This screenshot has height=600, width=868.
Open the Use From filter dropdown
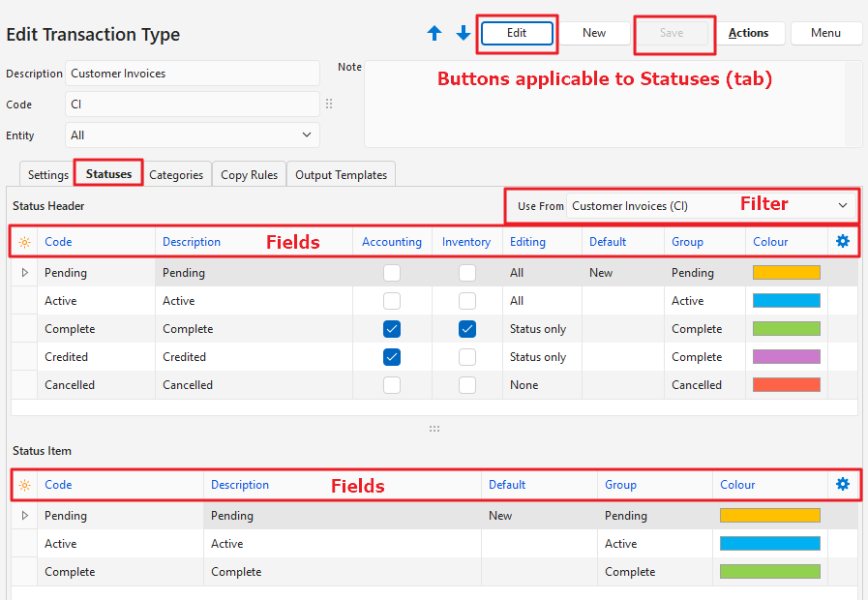click(708, 206)
